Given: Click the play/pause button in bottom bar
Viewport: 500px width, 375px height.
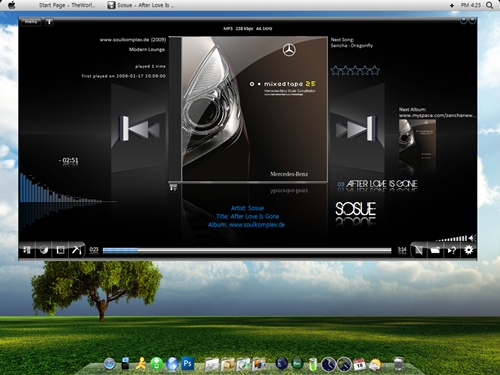Looking at the screenshot, I should click(27, 250).
